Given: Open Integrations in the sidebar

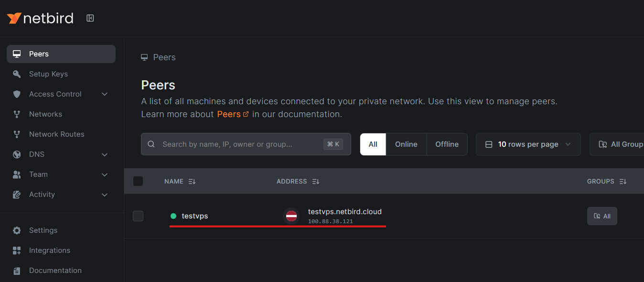Looking at the screenshot, I should (61, 250).
